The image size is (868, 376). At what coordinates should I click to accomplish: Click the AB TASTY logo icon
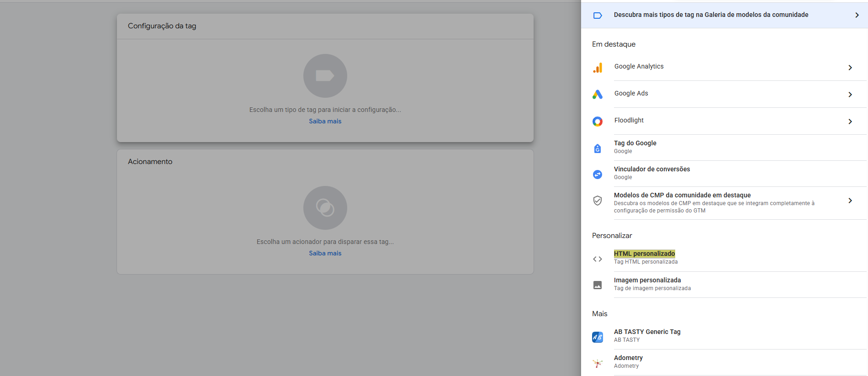coord(598,337)
